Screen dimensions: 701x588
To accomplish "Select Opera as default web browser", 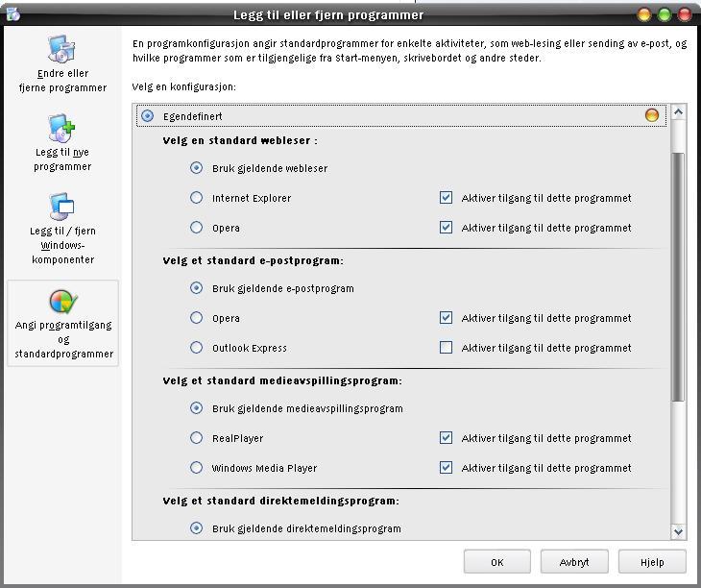I will pyautogui.click(x=197, y=228).
